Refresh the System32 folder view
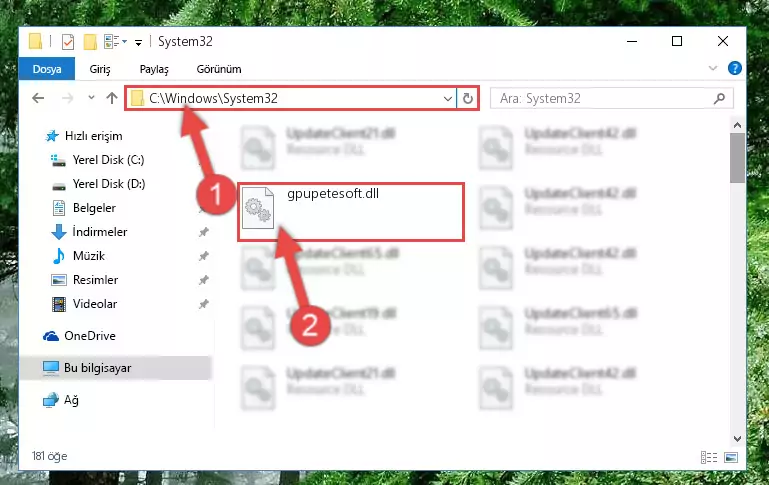 (467, 99)
